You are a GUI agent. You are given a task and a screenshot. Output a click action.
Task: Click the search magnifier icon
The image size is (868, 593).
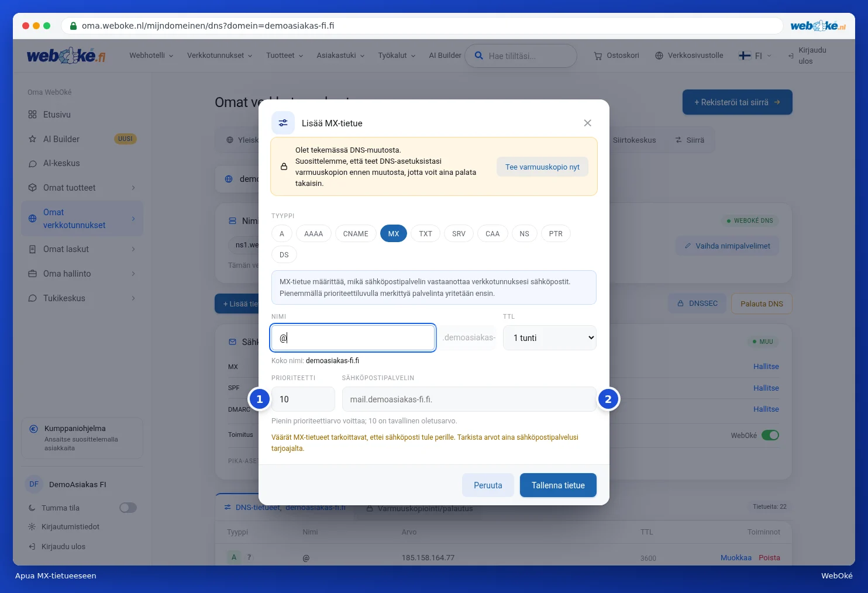point(478,56)
